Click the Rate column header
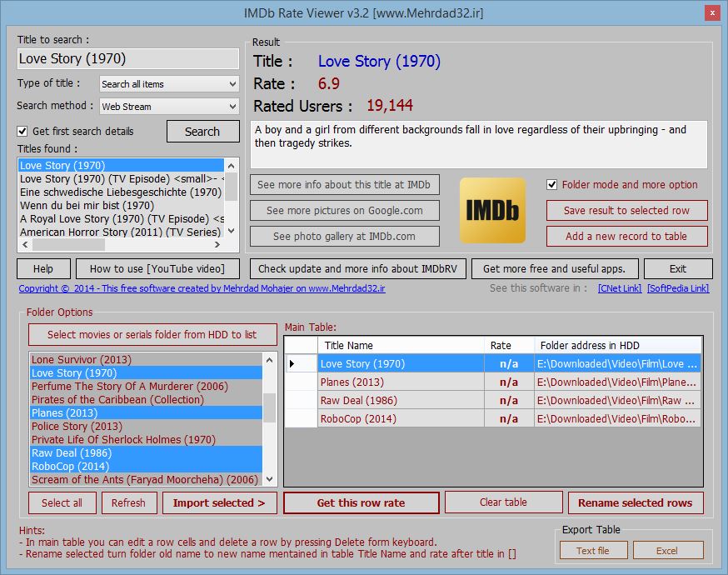The image size is (728, 575). point(509,346)
